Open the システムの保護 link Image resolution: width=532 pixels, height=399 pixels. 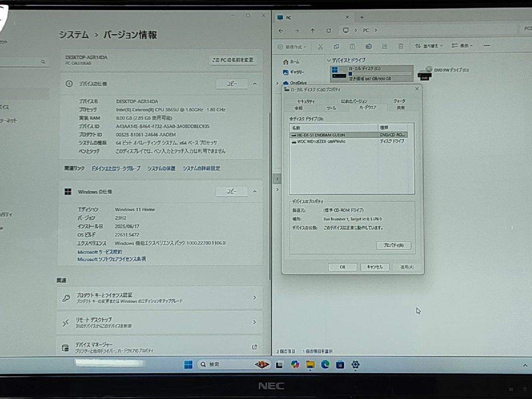161,168
